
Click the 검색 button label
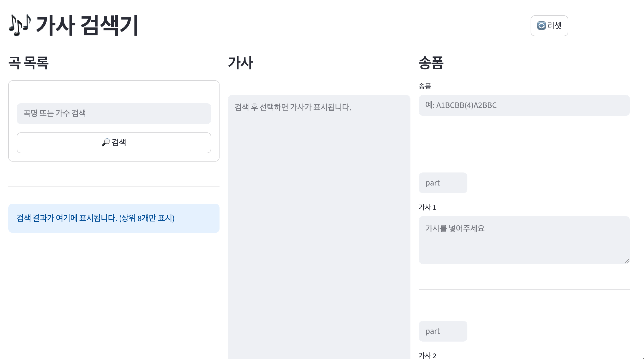point(119,142)
